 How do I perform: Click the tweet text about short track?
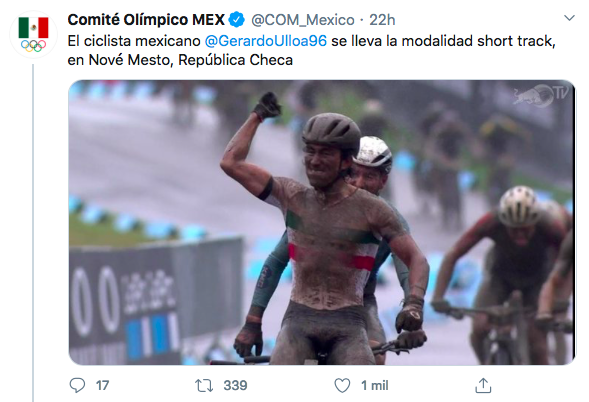tap(311, 50)
